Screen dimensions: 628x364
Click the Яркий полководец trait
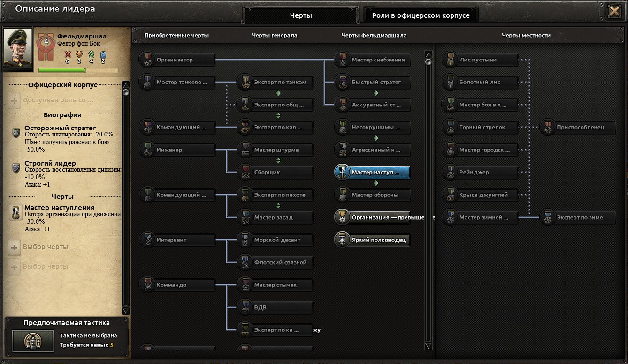[x=373, y=240]
